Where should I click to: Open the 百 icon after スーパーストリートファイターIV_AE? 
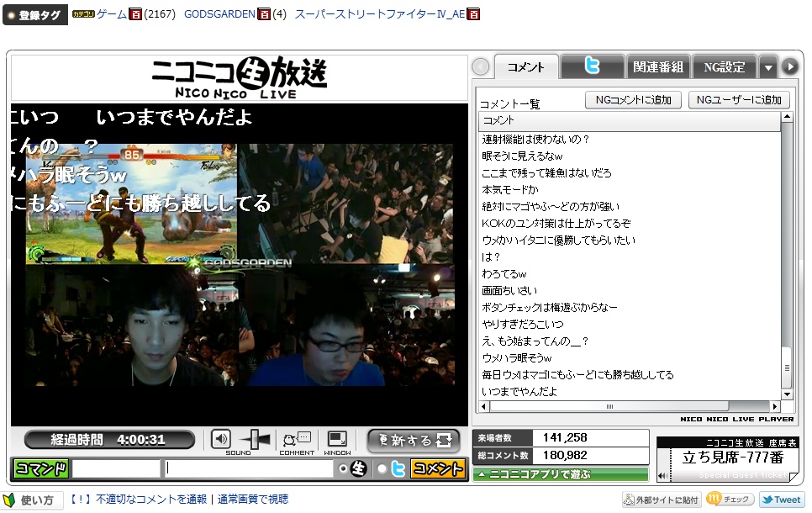[x=473, y=14]
